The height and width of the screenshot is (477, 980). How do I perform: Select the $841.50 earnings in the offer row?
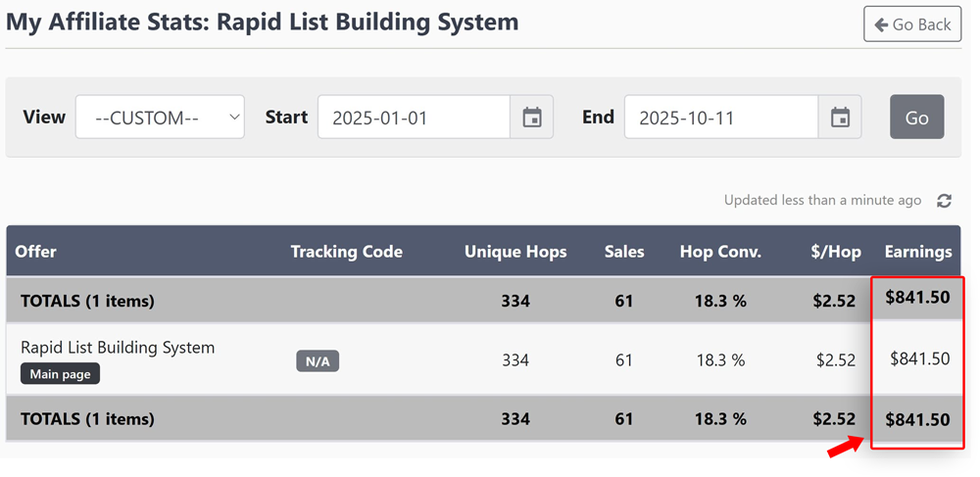pos(919,359)
